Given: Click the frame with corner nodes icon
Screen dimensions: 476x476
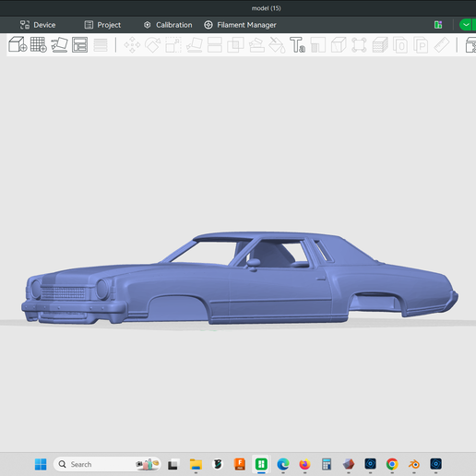Looking at the screenshot, I should tap(359, 45).
